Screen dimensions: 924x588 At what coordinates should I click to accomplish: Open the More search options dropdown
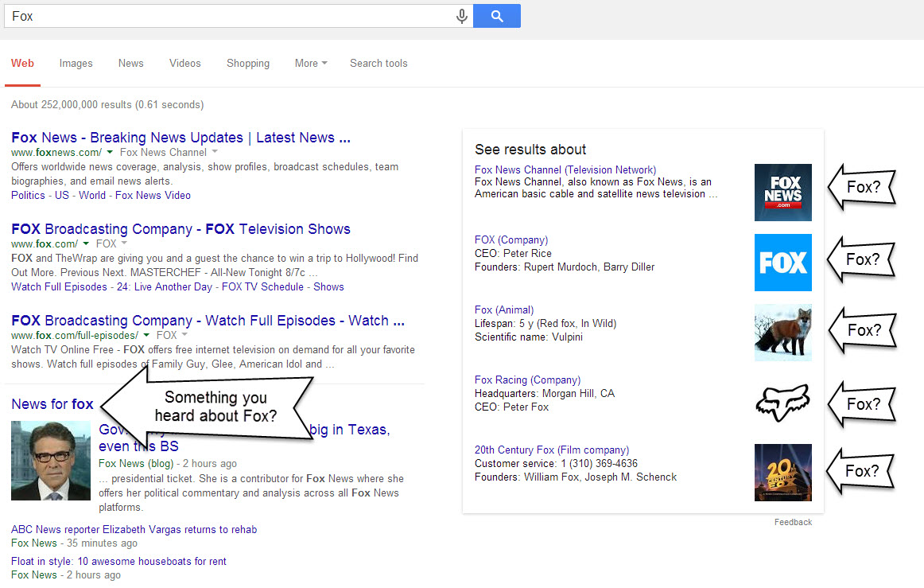coord(311,63)
